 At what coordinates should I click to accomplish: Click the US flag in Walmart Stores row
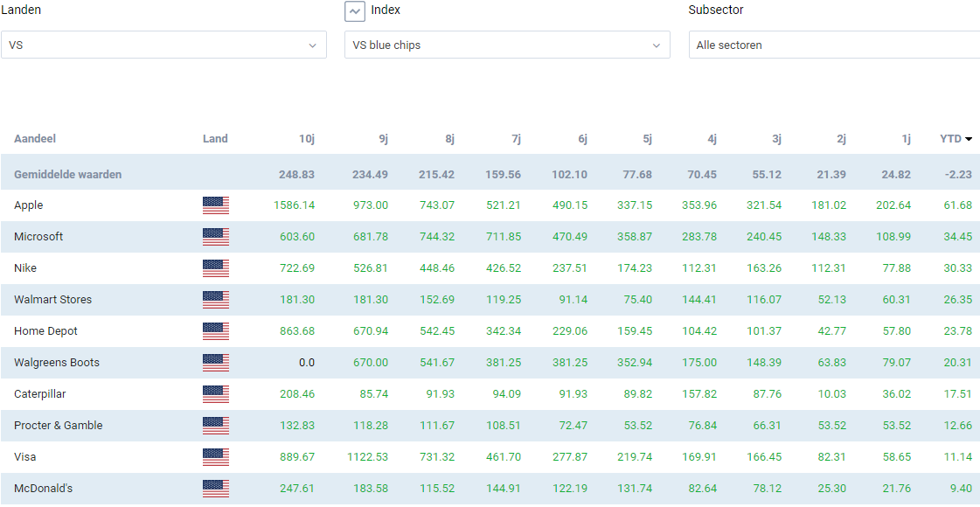pos(216,300)
